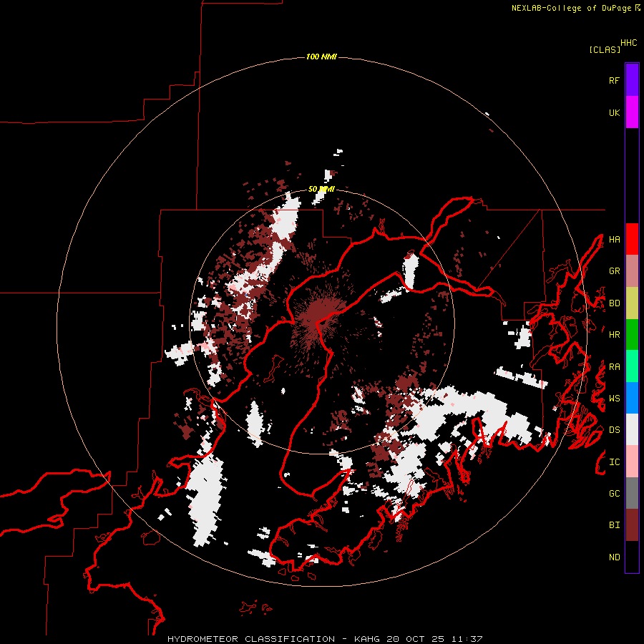The height and width of the screenshot is (644, 644).
Task: Click the UK legend label
Action: [614, 112]
